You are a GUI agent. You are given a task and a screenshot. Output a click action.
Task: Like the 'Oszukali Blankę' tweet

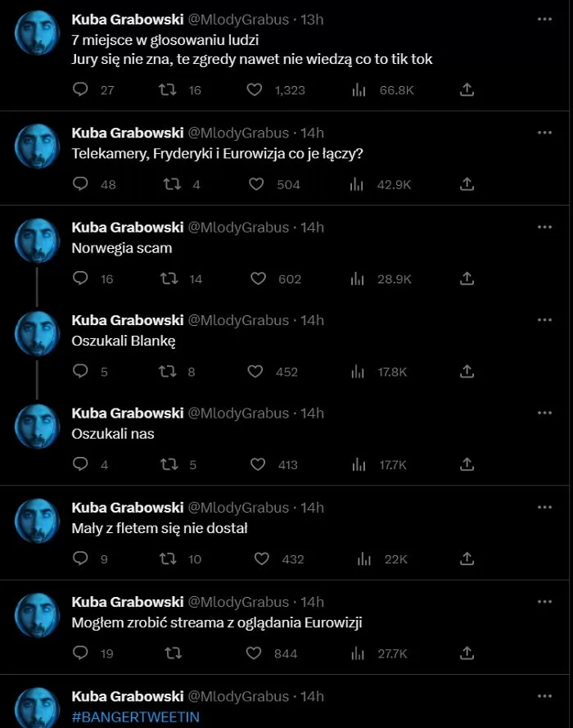(255, 371)
